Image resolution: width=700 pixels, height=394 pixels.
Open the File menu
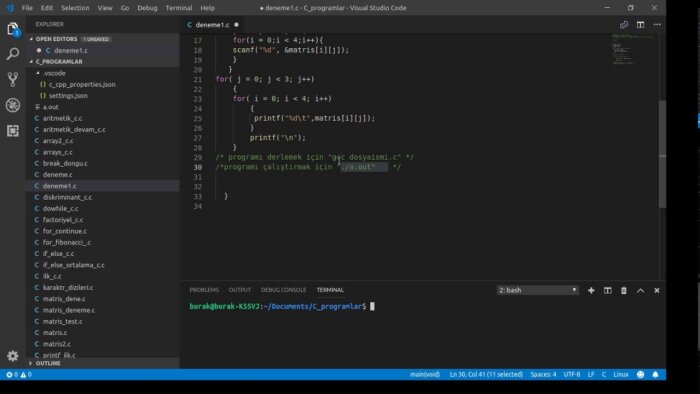[27, 8]
